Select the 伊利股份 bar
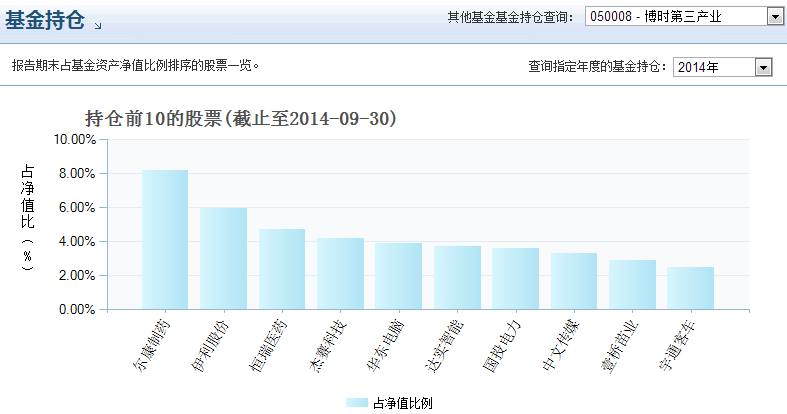 (223, 259)
